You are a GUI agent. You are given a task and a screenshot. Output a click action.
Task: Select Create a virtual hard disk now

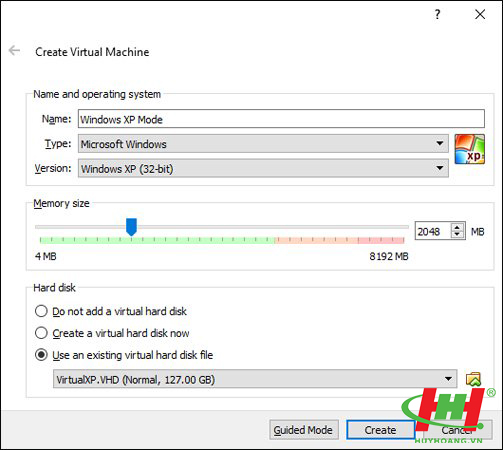(41, 333)
